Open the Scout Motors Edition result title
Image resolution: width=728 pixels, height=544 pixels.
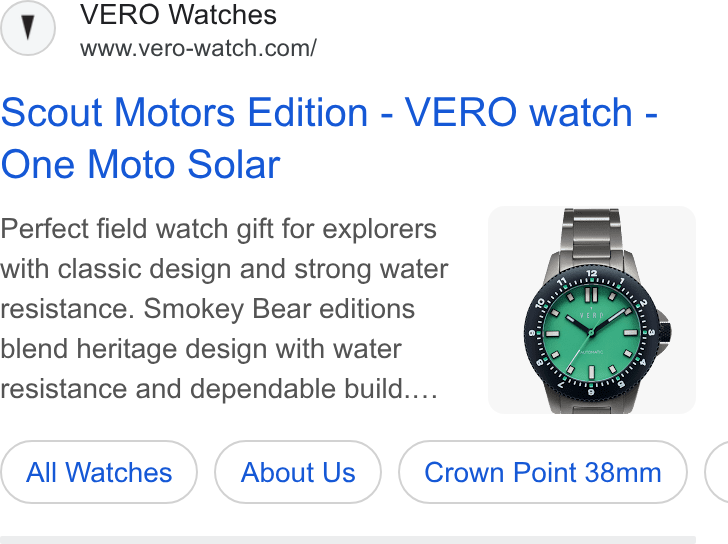click(329, 138)
